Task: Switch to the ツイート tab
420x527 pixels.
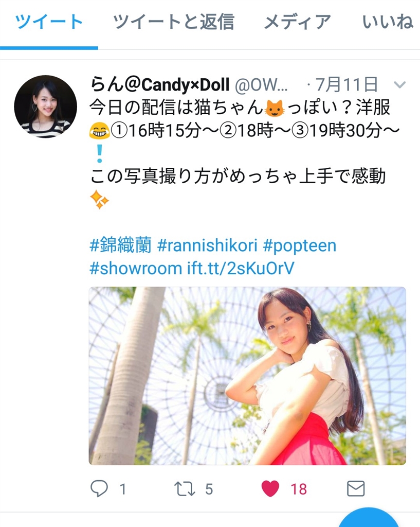Action: (49, 22)
